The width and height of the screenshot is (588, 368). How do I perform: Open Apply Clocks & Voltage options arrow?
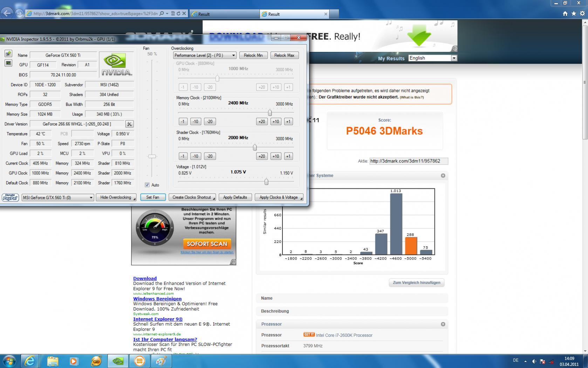[x=301, y=199]
